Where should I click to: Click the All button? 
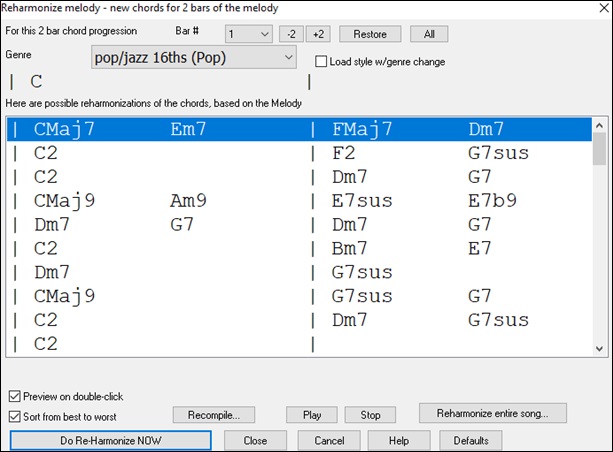[x=429, y=34]
